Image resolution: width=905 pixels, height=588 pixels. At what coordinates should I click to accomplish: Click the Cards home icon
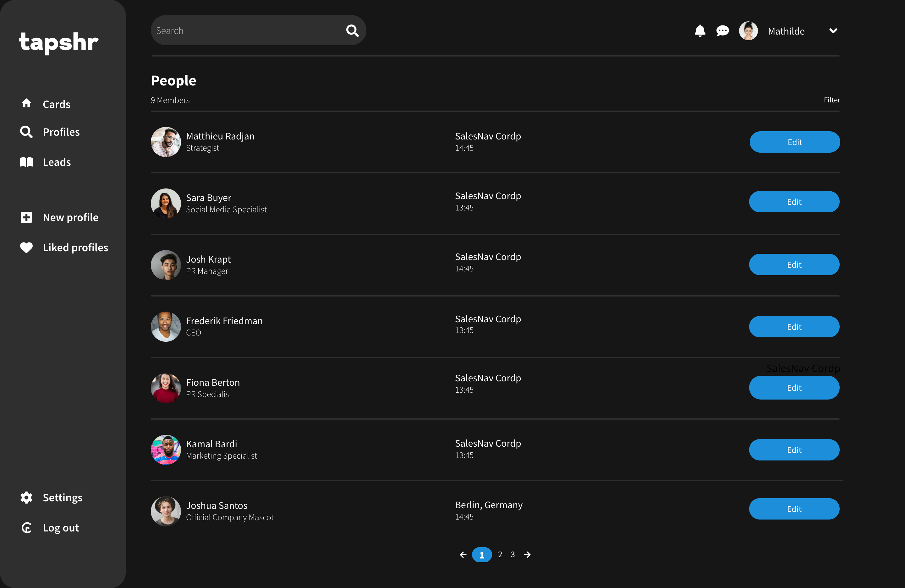[x=26, y=103]
